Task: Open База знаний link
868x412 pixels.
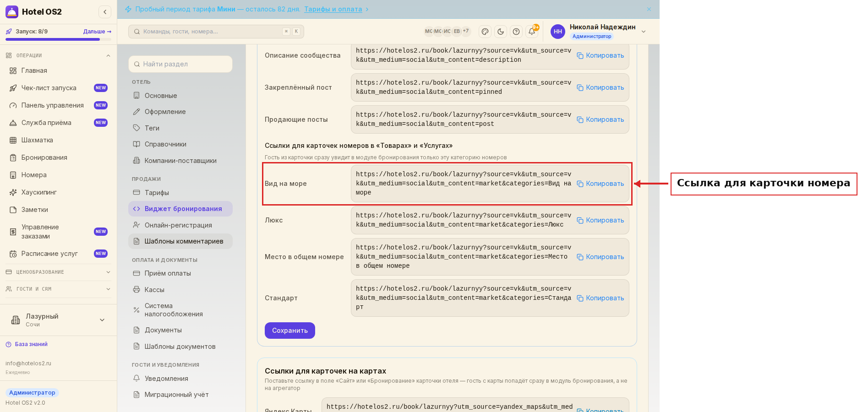Action: [x=27, y=344]
